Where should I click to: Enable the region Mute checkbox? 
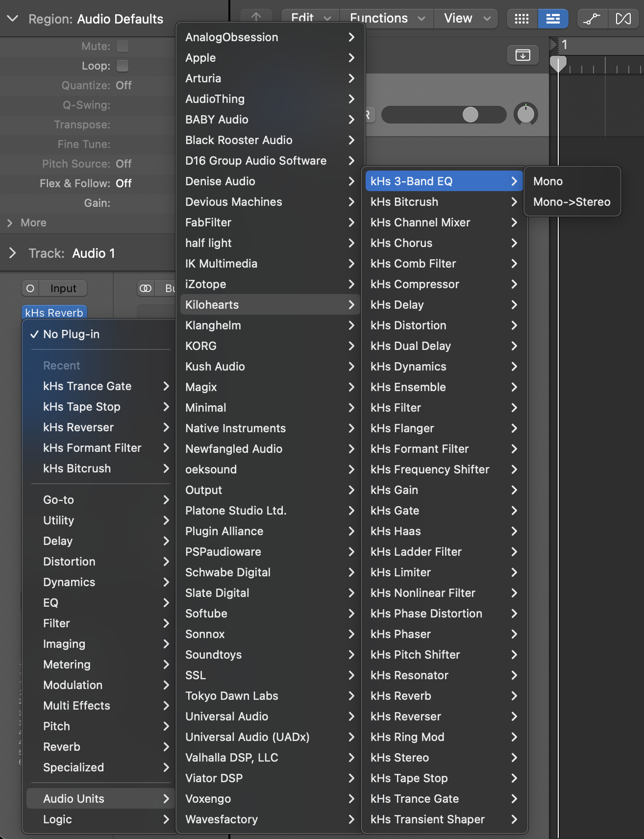pos(123,46)
